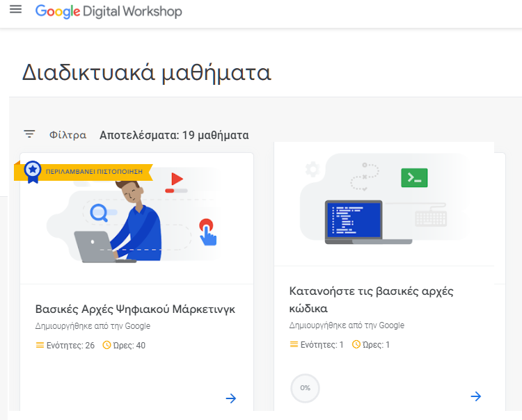Open the hamburger navigation menu

coord(15,9)
